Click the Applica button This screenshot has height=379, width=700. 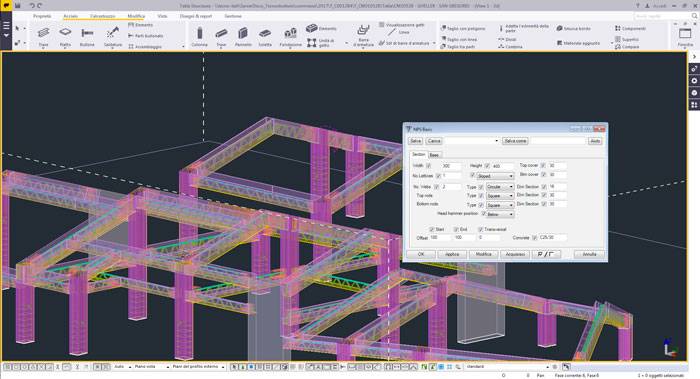pos(452,254)
